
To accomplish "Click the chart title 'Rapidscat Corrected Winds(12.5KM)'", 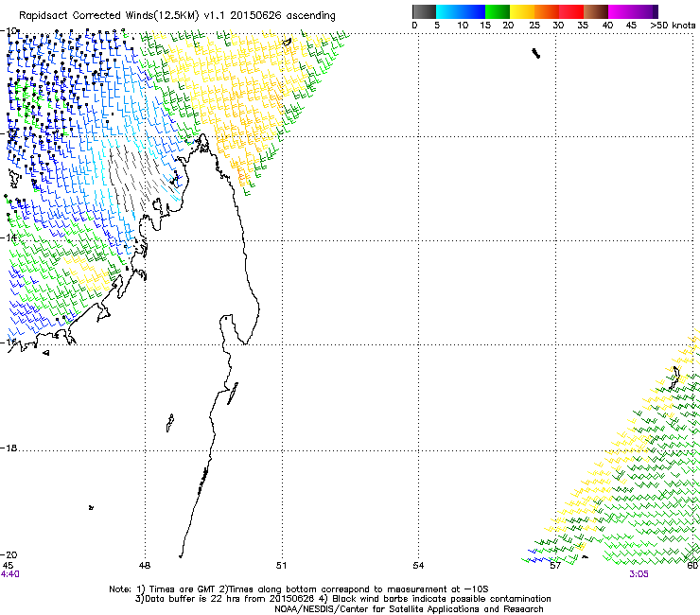I will pos(109,16).
